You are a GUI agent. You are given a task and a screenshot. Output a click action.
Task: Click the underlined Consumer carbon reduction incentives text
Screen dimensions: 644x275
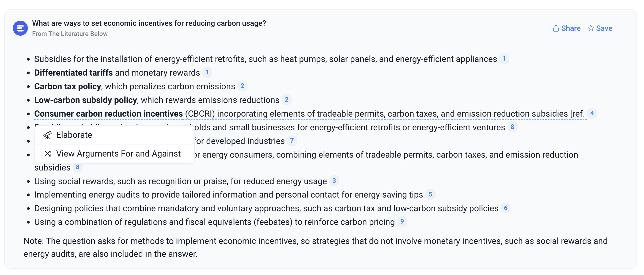point(108,114)
